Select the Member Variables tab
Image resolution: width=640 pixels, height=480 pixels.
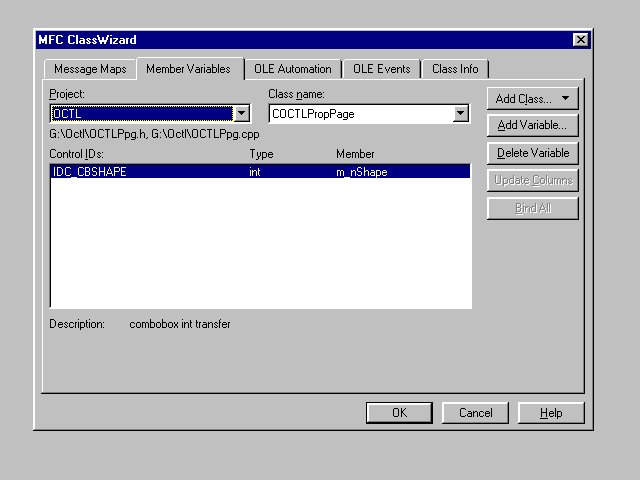188,69
